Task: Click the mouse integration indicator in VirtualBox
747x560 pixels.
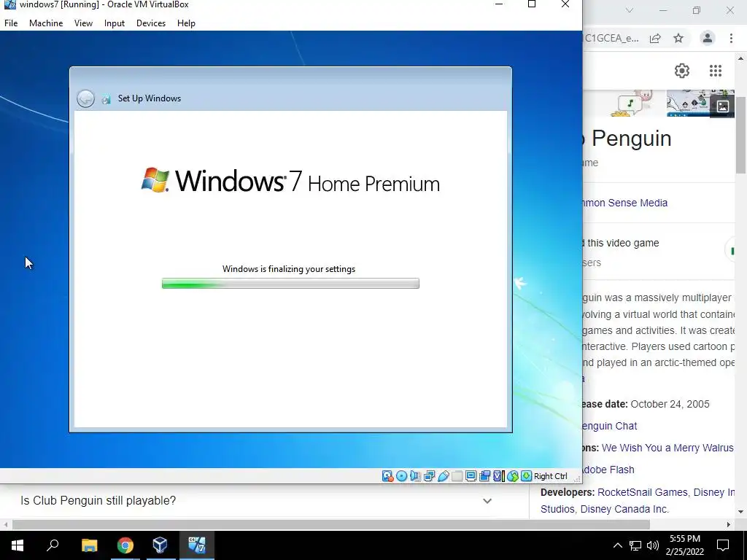Action: pos(513,475)
